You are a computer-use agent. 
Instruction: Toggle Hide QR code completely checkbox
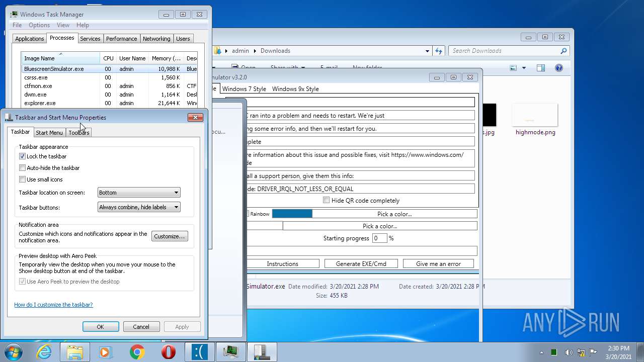[326, 200]
